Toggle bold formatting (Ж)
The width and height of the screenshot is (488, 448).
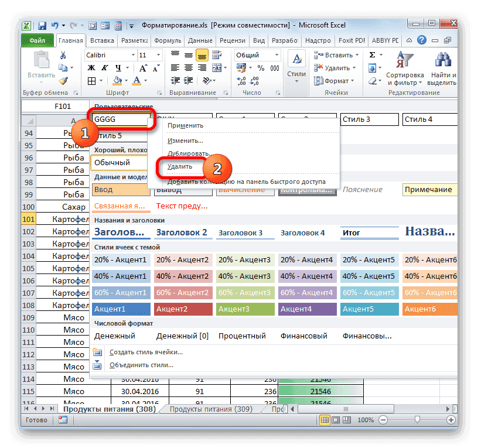pyautogui.click(x=91, y=66)
